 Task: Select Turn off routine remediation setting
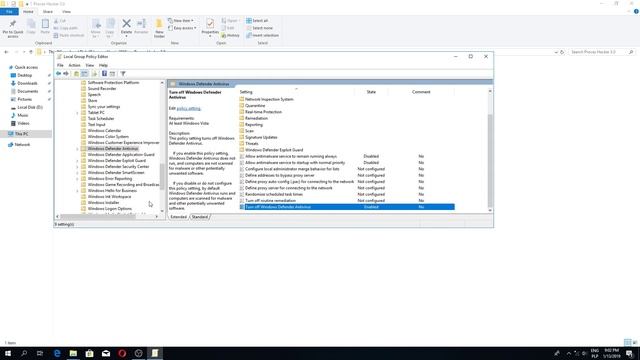tap(270, 201)
